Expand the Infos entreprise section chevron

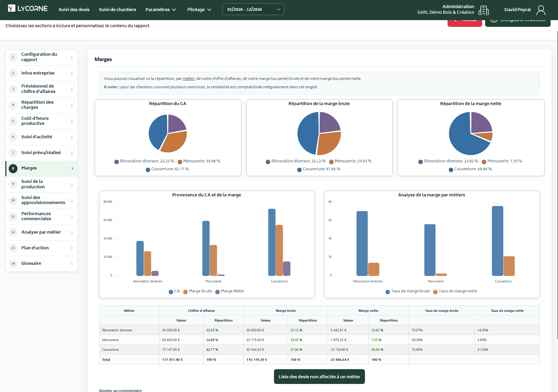click(x=72, y=73)
